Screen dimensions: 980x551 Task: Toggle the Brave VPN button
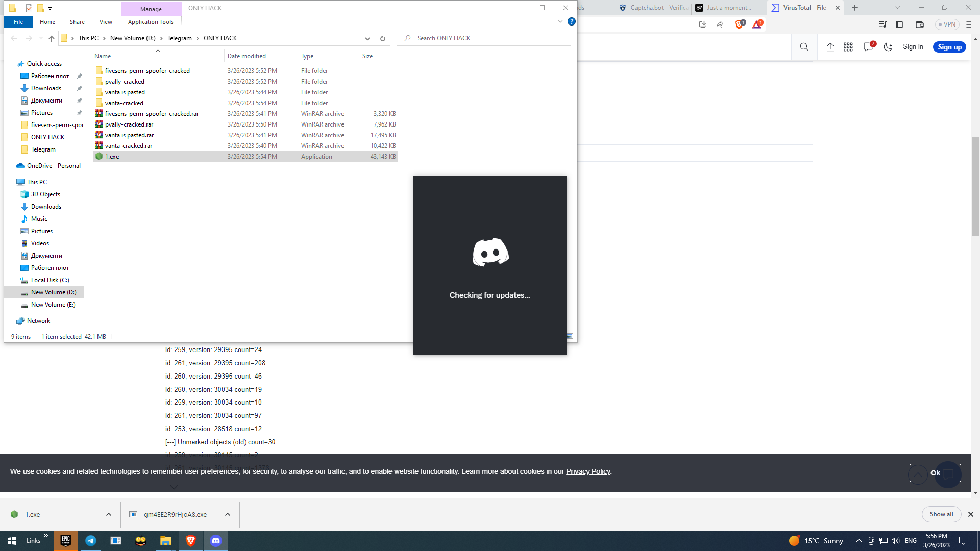(x=947, y=24)
